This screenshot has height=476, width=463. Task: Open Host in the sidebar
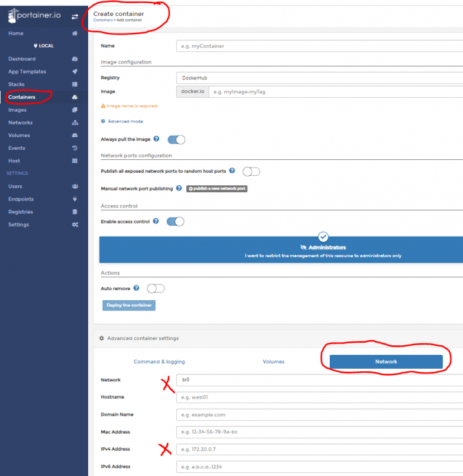(x=14, y=161)
